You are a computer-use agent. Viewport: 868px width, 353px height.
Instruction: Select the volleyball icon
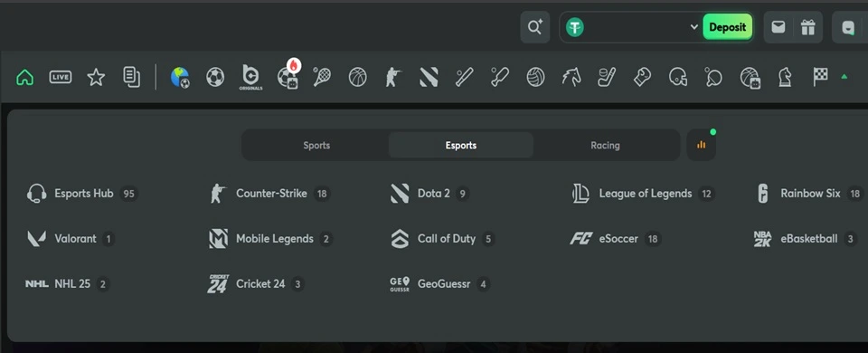tap(535, 77)
